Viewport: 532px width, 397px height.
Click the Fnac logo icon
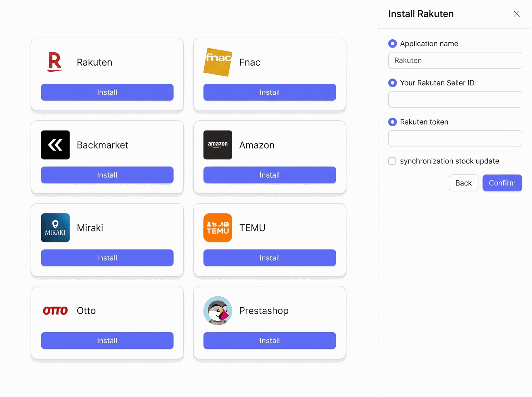(x=218, y=62)
